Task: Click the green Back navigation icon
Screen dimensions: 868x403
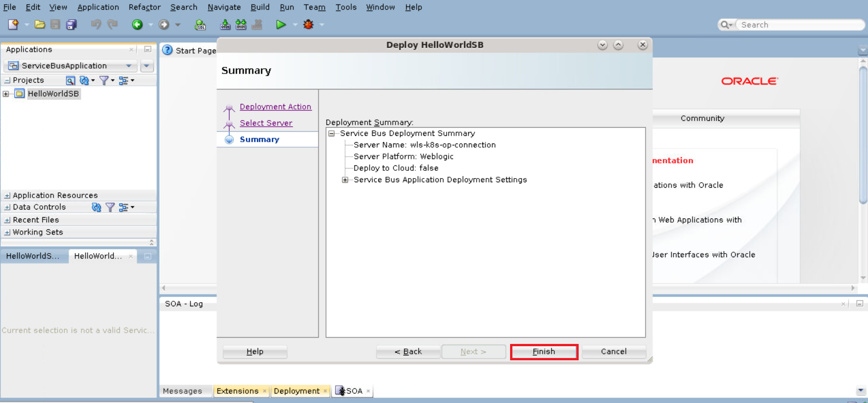Action: (x=137, y=25)
